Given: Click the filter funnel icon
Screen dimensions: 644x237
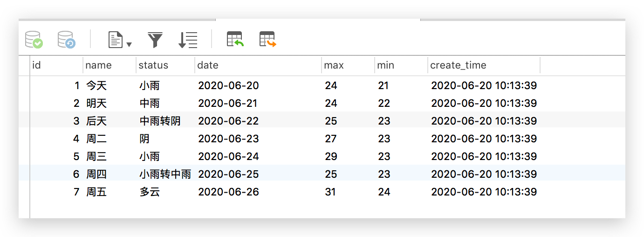Looking at the screenshot, I should coord(155,40).
